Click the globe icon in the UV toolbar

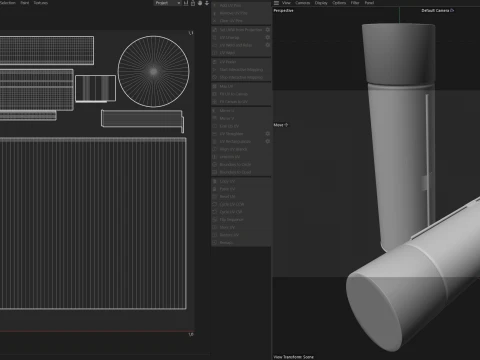tap(200, 3)
